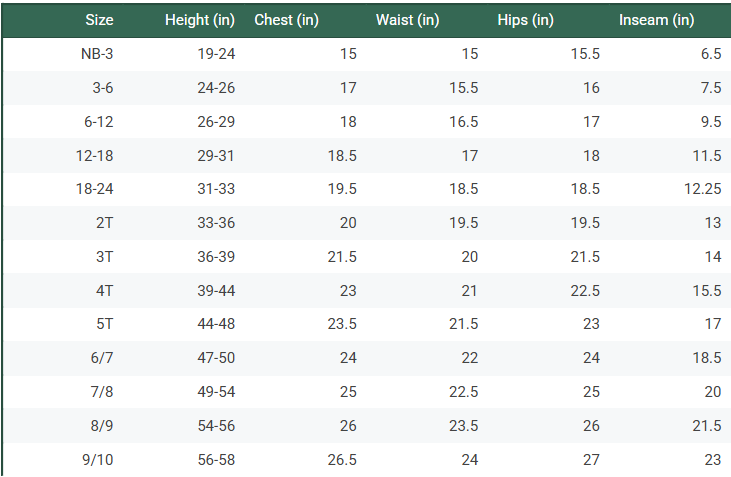Click the Inseam (in) column header

point(656,20)
